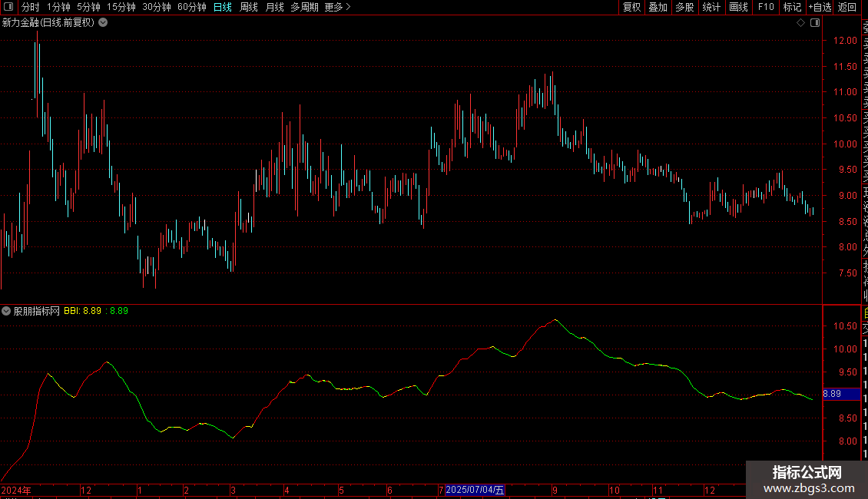The image size is (868, 499).
Task: Click the 叠加 overlay button
Action: tap(658, 7)
